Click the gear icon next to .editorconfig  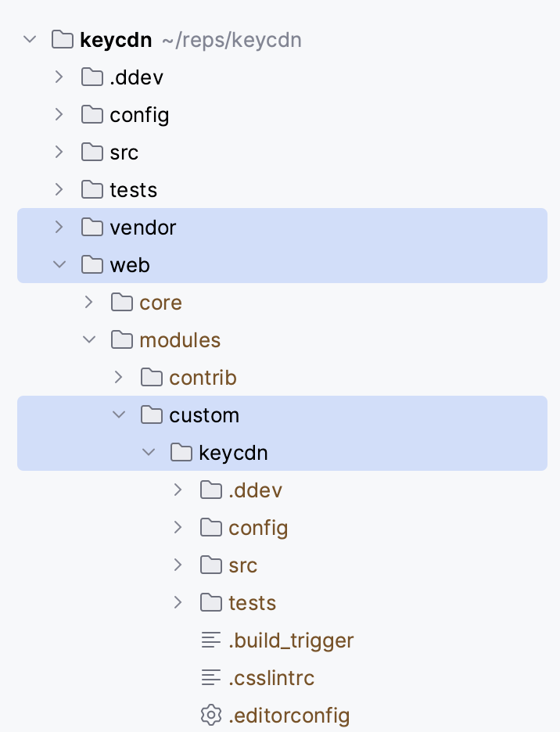pos(211,716)
